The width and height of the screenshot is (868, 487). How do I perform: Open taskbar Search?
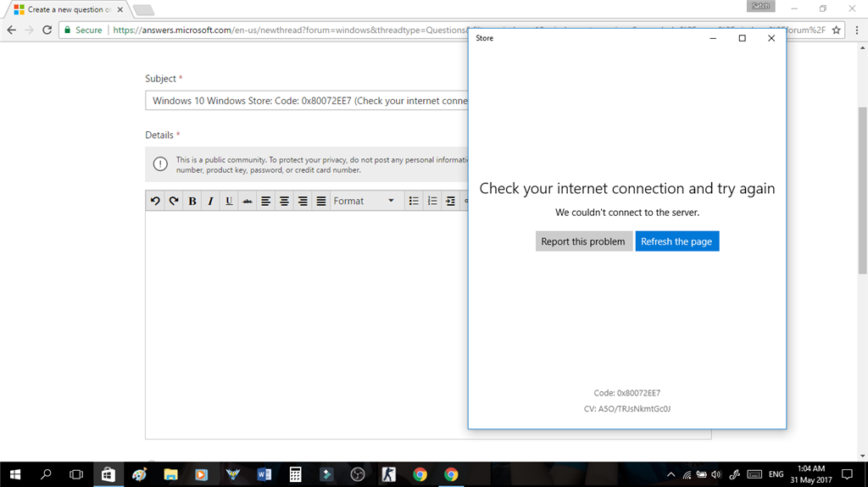[x=46, y=474]
